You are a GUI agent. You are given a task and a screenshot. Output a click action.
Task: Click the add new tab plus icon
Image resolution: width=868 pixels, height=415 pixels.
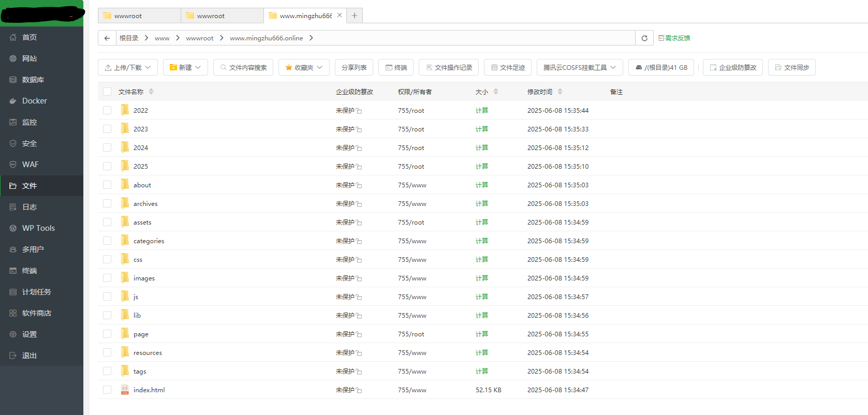click(355, 16)
